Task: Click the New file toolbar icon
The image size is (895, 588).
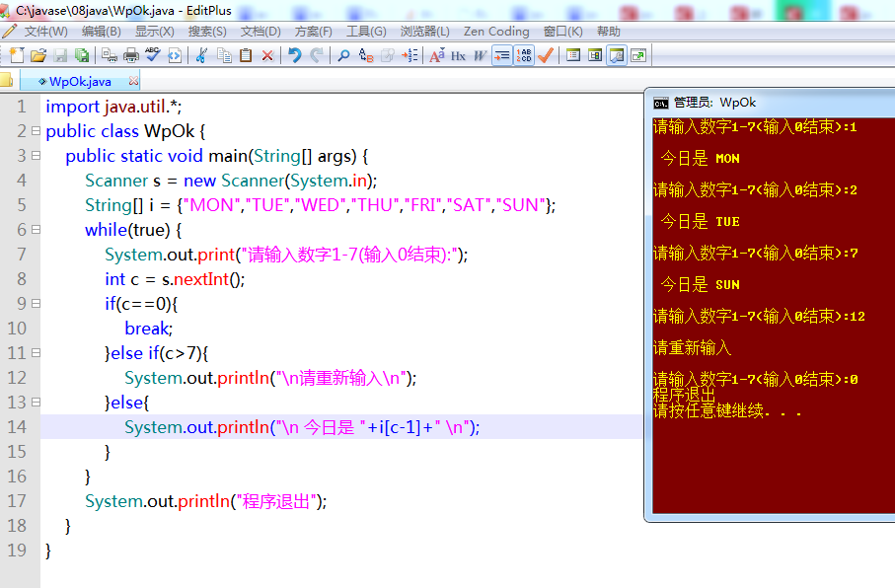Action: click(x=17, y=55)
